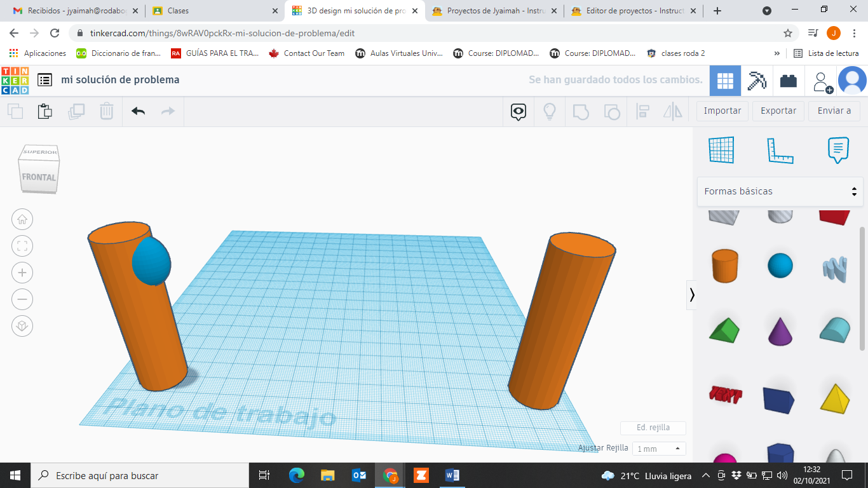The width and height of the screenshot is (868, 488).
Task: Pick the red Text shape
Action: (x=725, y=395)
